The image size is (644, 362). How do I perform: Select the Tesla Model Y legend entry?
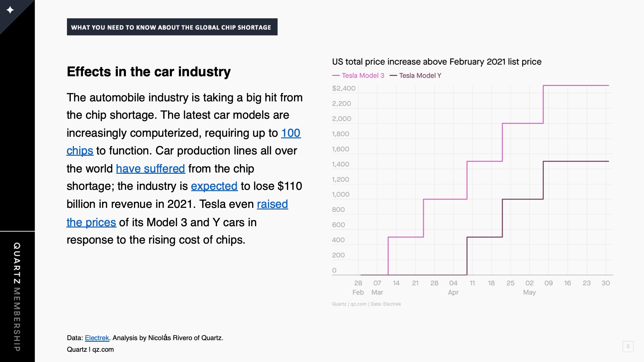(x=415, y=76)
